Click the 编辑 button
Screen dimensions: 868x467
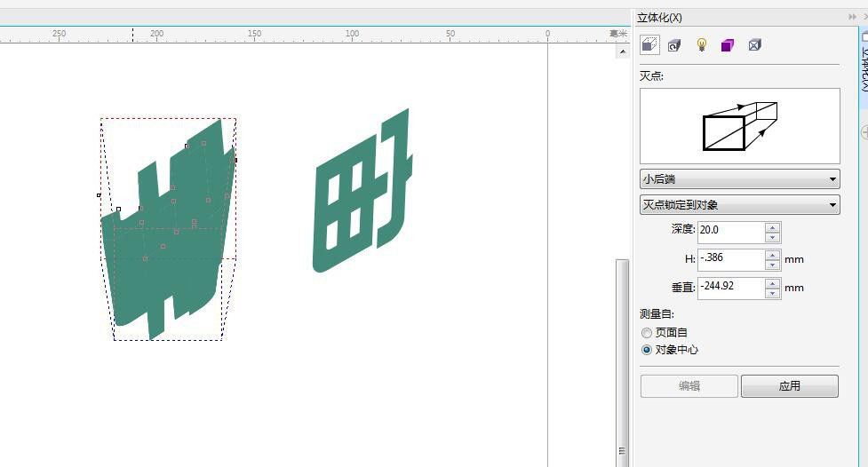[x=689, y=386]
